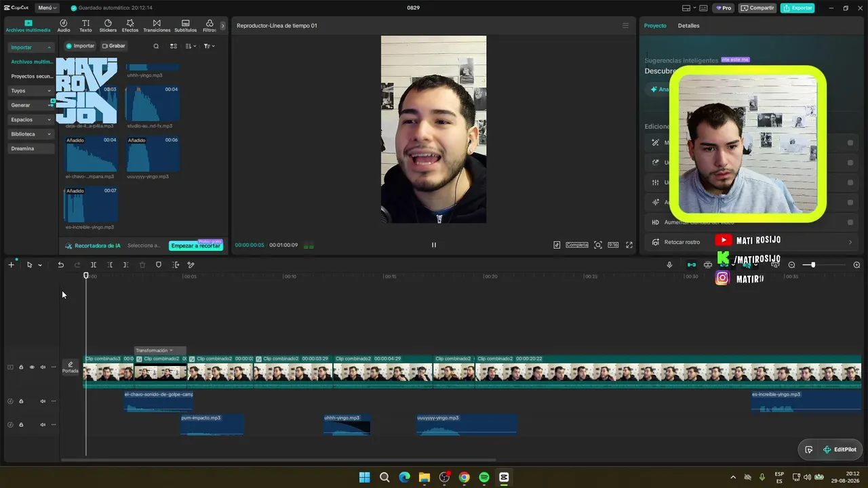
Task: Adjust timeline zoom slider handle
Action: pos(813,265)
